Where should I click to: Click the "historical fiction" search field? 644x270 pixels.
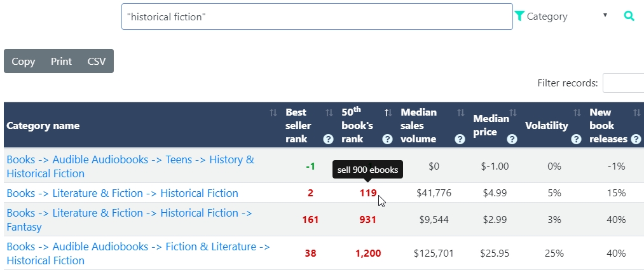coord(317,17)
